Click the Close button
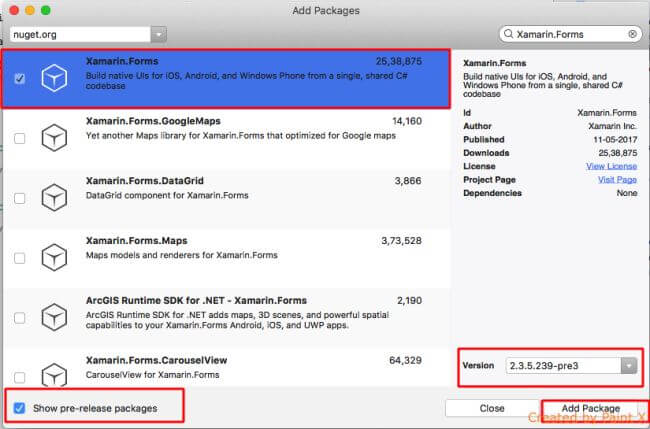The height and width of the screenshot is (429, 650). [492, 408]
